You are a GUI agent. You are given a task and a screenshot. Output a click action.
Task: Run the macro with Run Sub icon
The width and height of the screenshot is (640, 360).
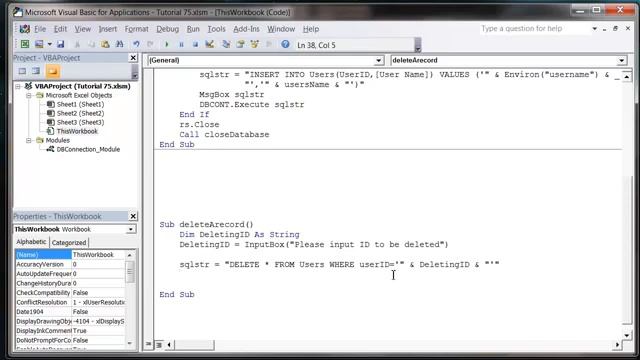(167, 44)
